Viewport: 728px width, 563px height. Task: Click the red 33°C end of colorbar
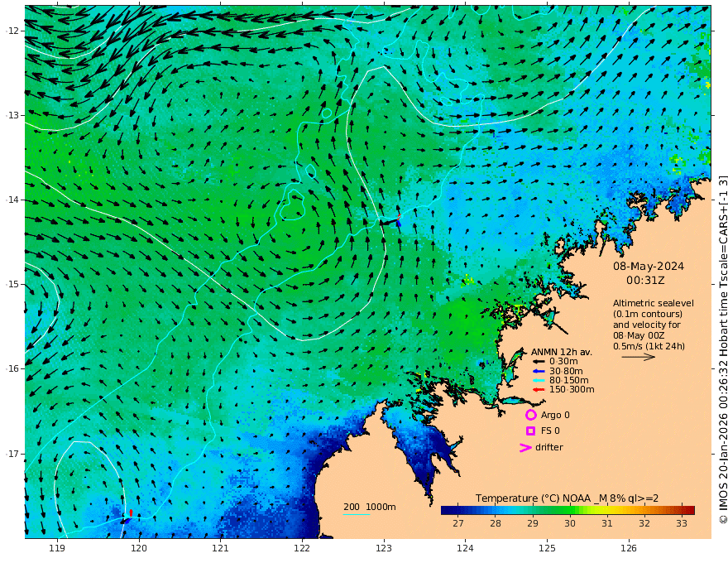(690, 511)
